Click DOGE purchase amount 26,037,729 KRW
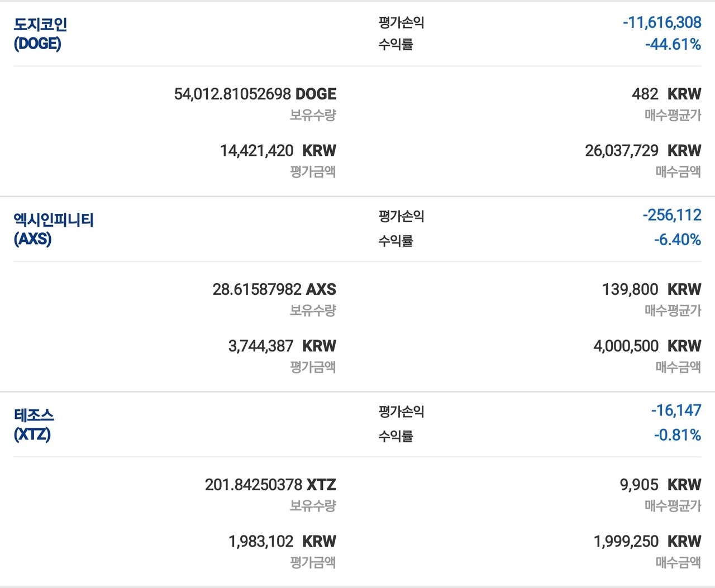715x588 pixels. click(x=642, y=151)
